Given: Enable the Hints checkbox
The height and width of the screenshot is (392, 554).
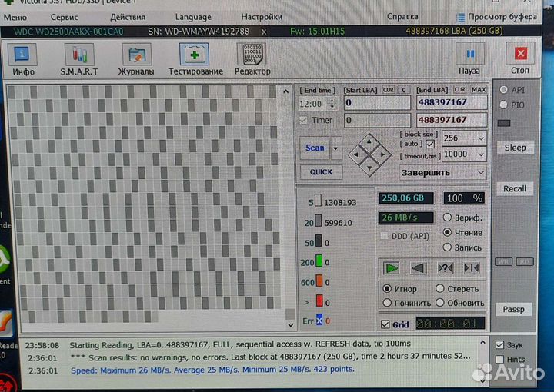Looking at the screenshot, I should point(501,359).
